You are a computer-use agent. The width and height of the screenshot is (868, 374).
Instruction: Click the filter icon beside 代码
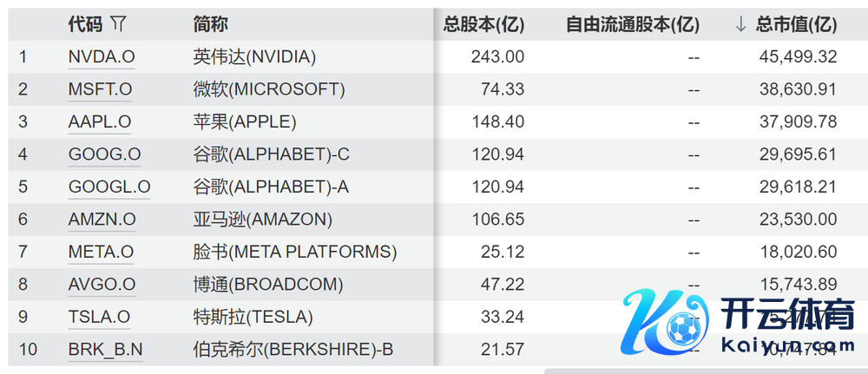coord(118,24)
